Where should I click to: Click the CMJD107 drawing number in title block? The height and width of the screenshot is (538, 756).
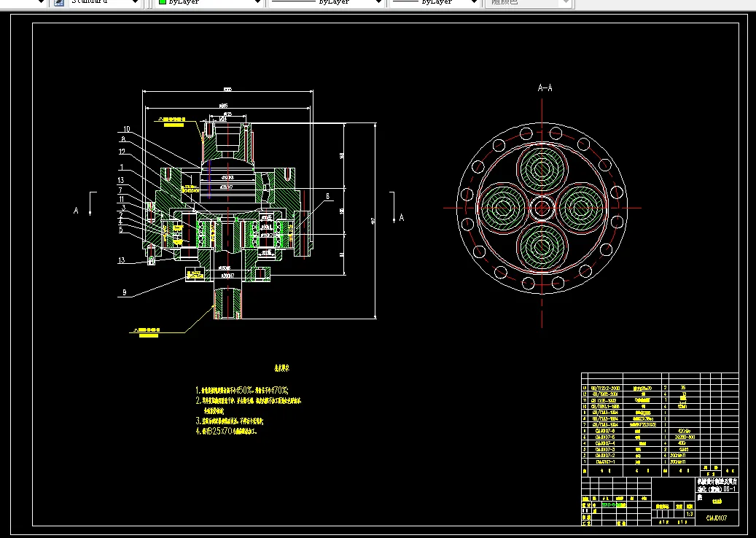[717, 518]
